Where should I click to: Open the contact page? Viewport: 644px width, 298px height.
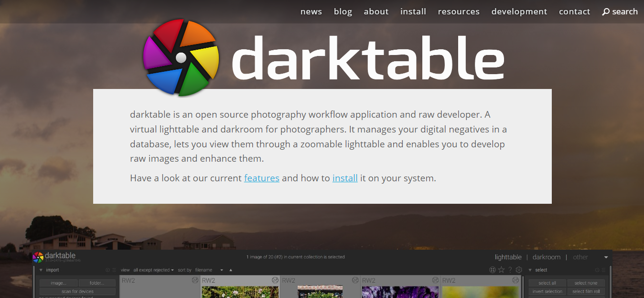(575, 11)
